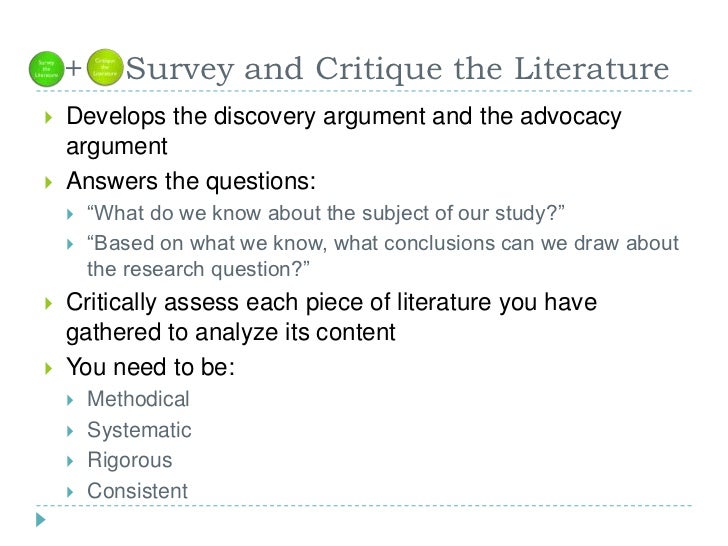The width and height of the screenshot is (728, 546).
Task: Click the gathered to analyze its content line
Action: click(231, 333)
